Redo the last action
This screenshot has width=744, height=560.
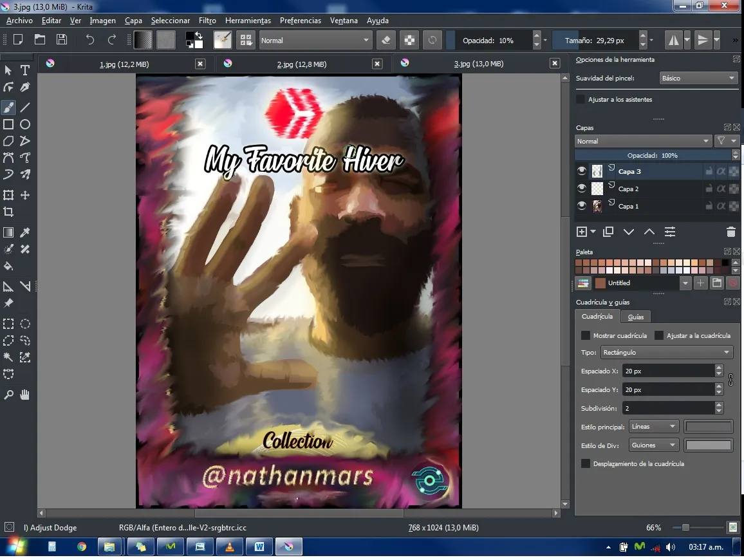click(112, 39)
